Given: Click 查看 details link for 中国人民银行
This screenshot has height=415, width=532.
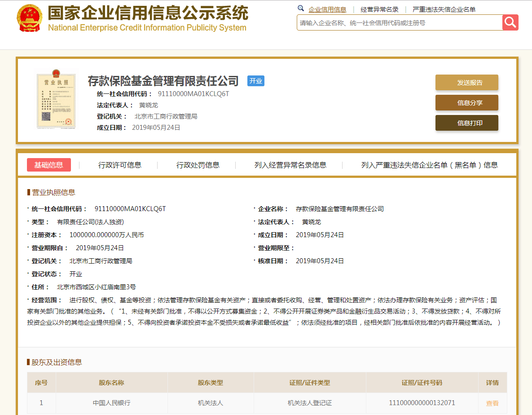Looking at the screenshot, I should [492, 403].
